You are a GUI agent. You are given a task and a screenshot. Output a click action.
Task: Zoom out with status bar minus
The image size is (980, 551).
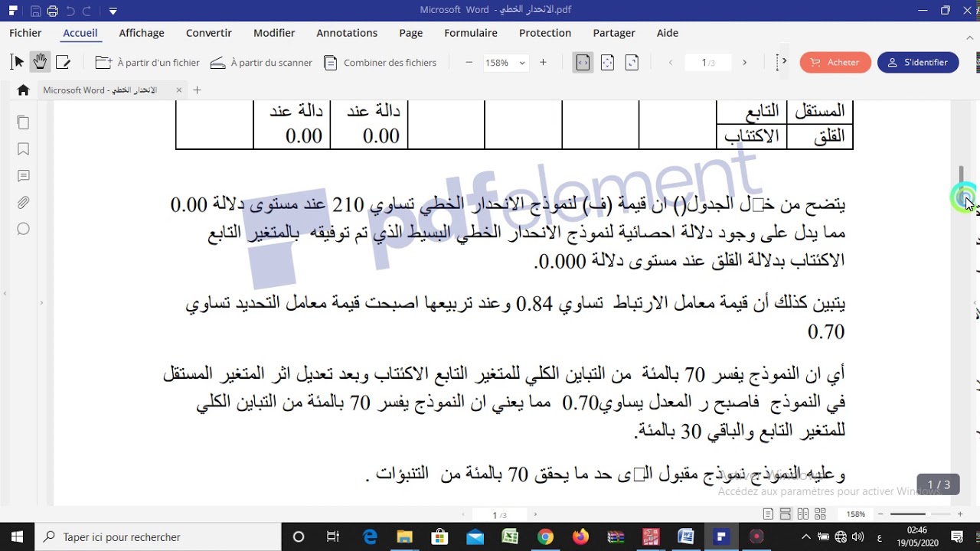880,514
